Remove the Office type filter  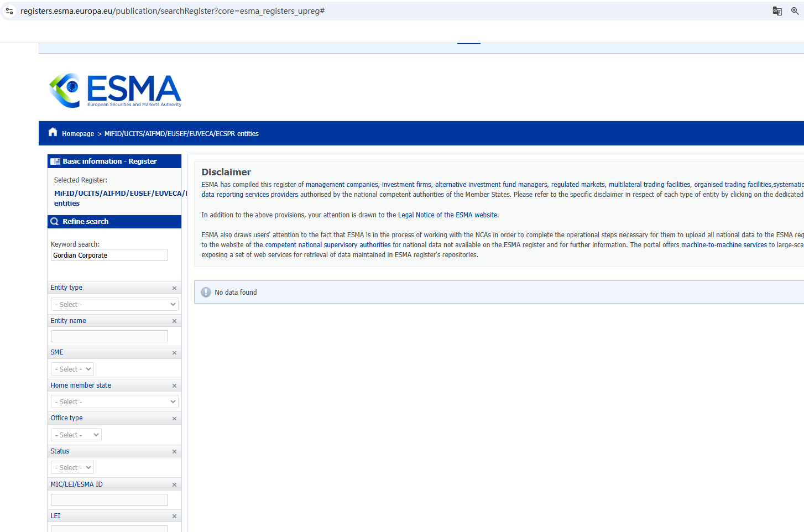pos(174,419)
